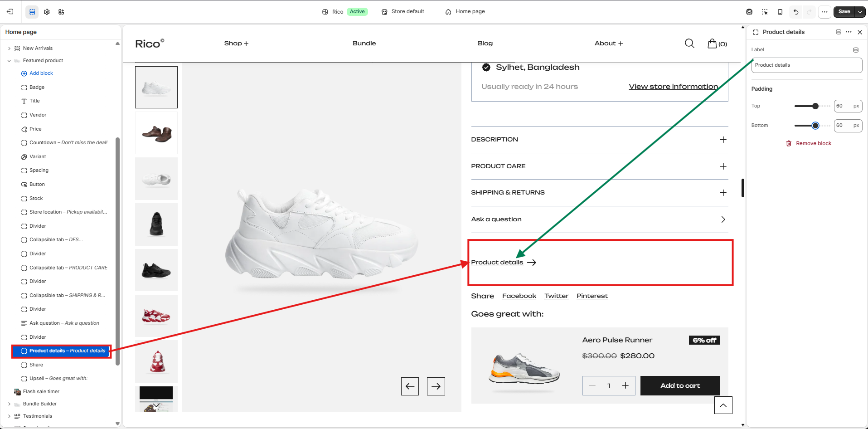Share on Pinterest link
868x429 pixels.
[592, 296]
